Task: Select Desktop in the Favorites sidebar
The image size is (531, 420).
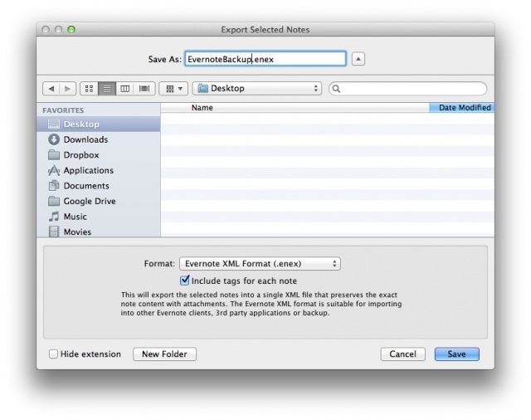Action: pyautogui.click(x=99, y=124)
